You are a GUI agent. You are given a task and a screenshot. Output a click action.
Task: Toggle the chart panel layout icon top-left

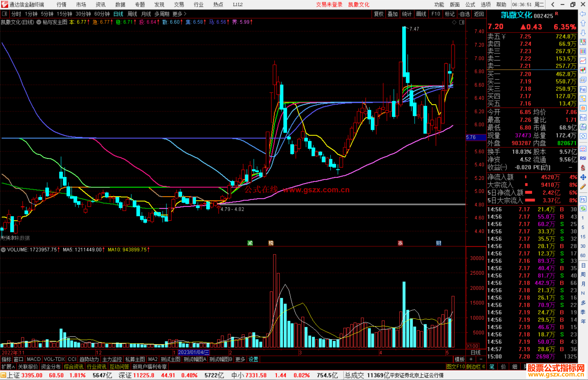[x=5, y=14]
